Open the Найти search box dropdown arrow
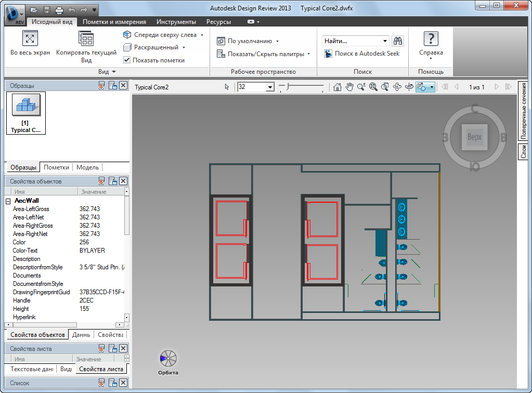The image size is (532, 393). point(385,41)
